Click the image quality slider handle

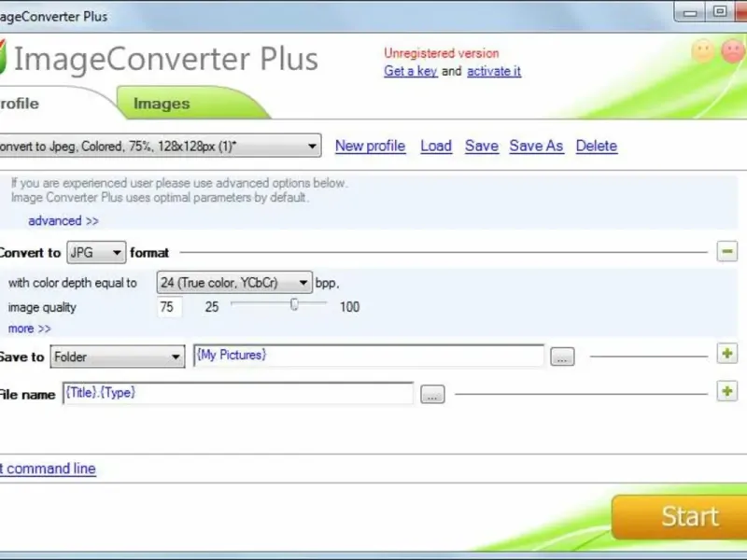(x=294, y=304)
